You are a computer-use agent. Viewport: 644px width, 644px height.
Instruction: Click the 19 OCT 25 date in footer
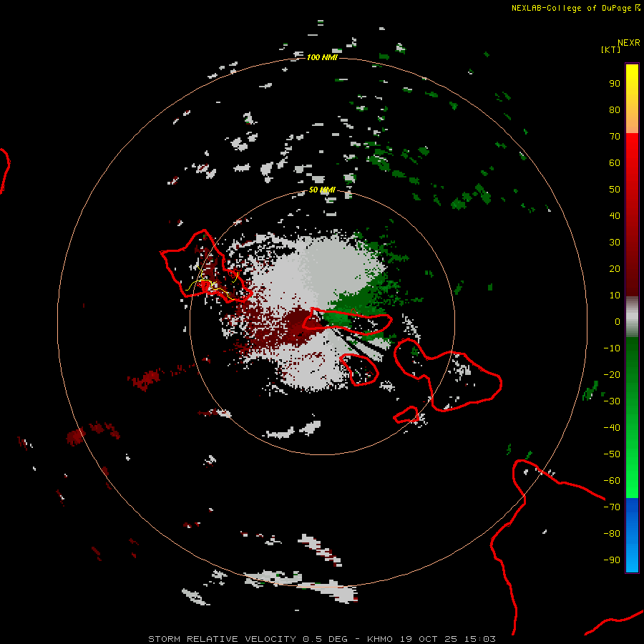[x=429, y=639]
